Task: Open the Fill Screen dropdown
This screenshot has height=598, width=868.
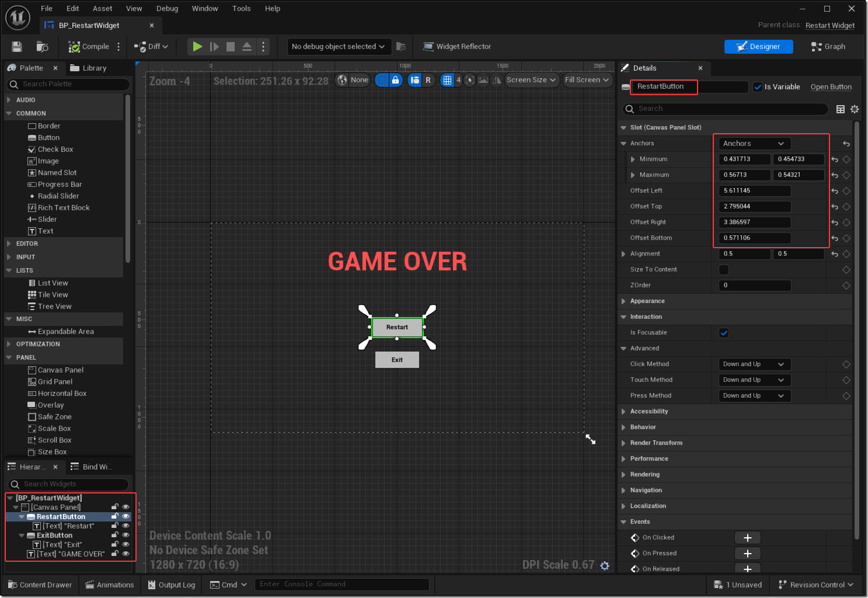Action: 587,80
